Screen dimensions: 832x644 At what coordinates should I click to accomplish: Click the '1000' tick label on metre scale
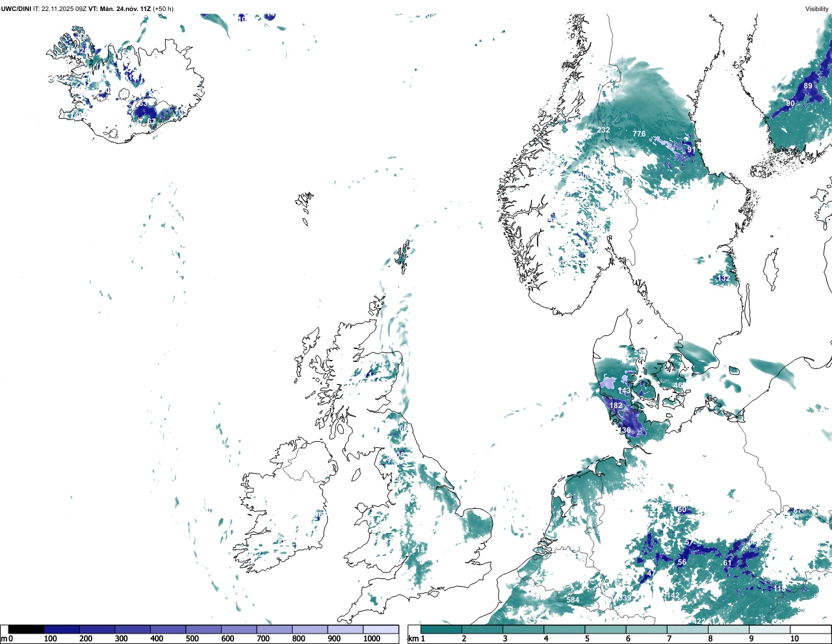coord(372,639)
